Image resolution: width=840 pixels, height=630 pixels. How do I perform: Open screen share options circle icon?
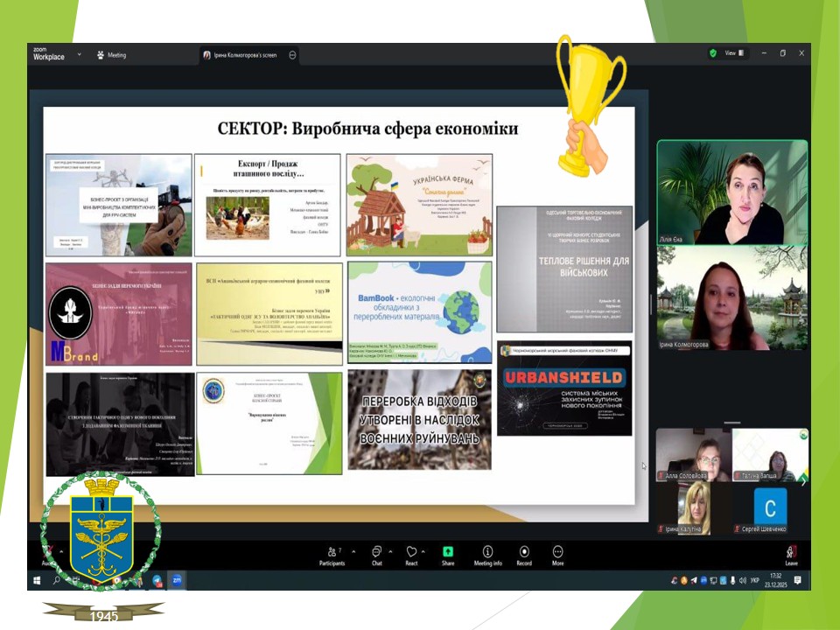coord(292,54)
